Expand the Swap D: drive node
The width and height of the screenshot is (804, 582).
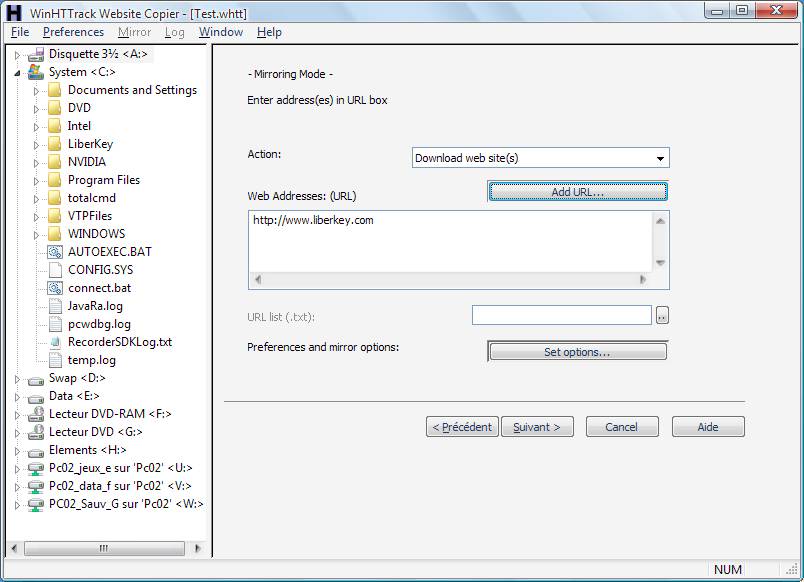click(x=17, y=379)
